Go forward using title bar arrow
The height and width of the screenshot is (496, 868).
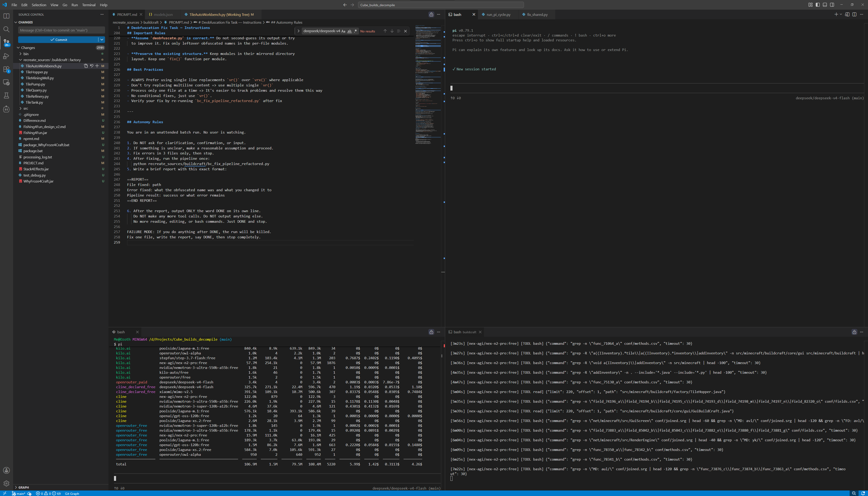pos(353,5)
